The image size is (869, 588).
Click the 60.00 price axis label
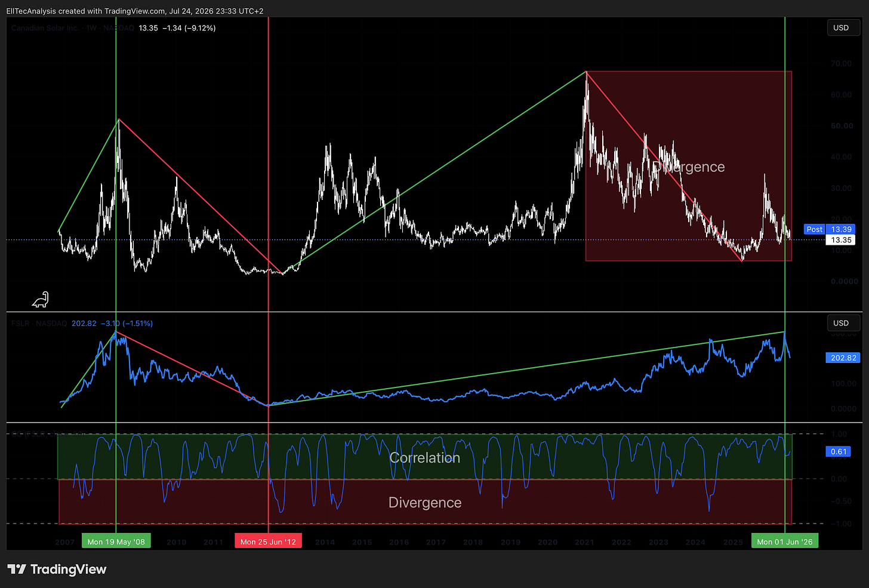(x=841, y=94)
